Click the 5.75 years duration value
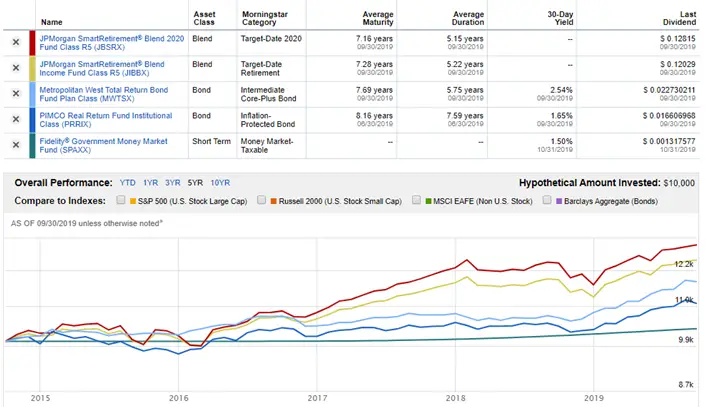The height and width of the screenshot is (407, 706). tap(465, 90)
